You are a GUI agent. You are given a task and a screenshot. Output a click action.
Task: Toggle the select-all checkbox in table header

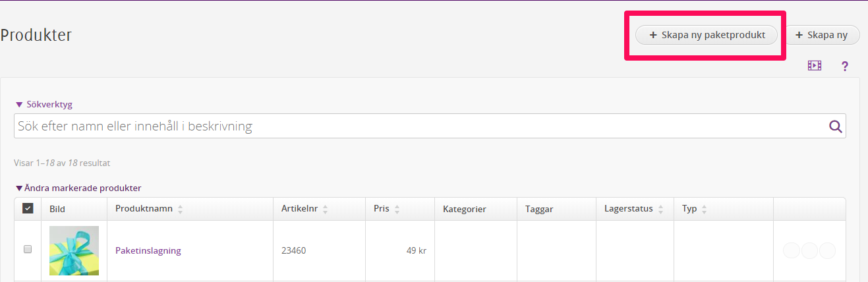click(x=28, y=208)
